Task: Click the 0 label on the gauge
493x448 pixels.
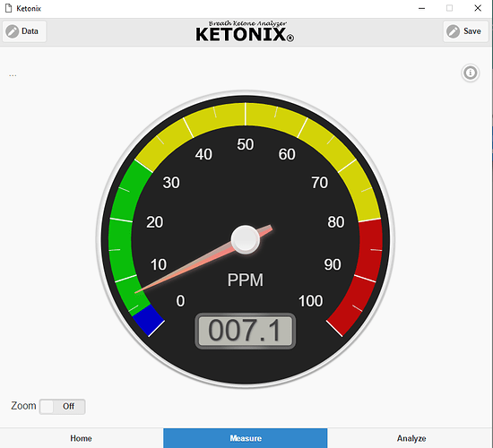Action: click(180, 301)
